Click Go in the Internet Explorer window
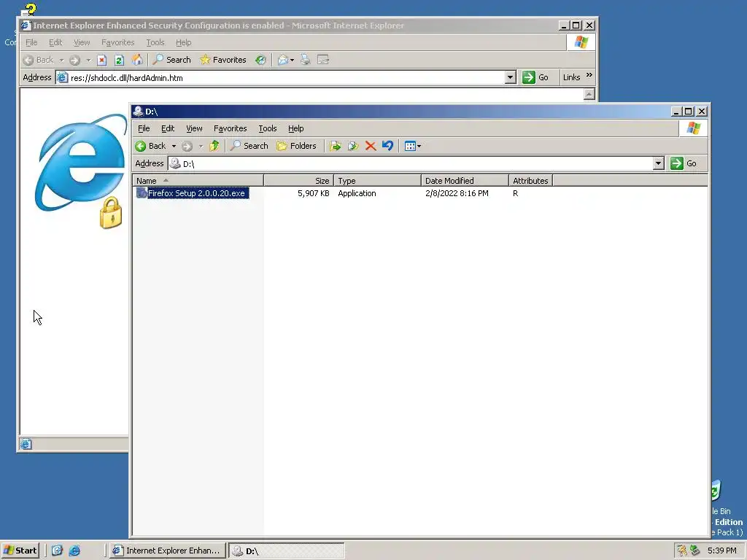Screen dimensions: 747x560 pos(535,77)
